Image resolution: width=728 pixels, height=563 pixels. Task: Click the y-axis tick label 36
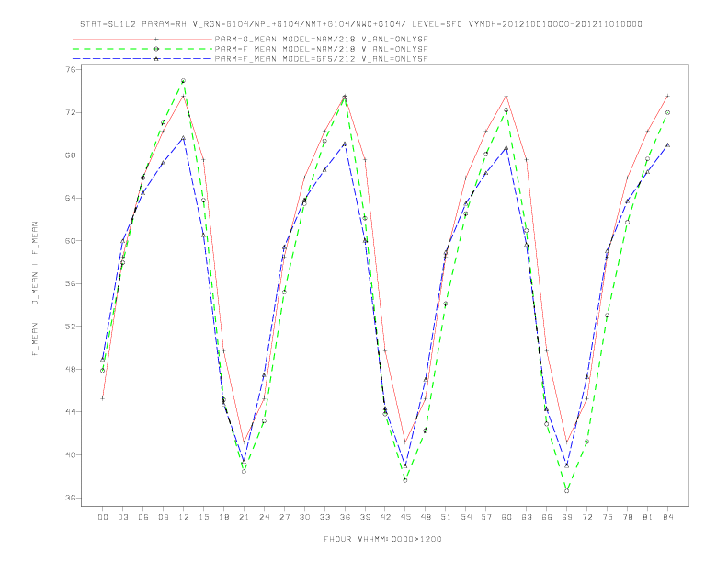coord(73,498)
